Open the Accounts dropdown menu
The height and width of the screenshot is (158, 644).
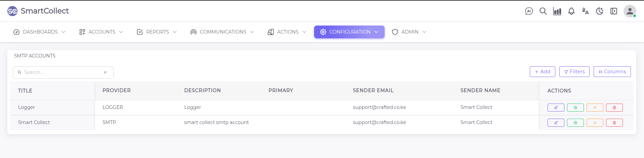pyautogui.click(x=101, y=32)
